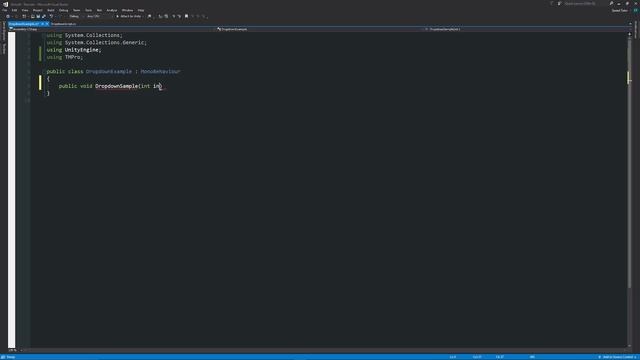
Task: Click the Save All toolbar icon
Action: 44,16
